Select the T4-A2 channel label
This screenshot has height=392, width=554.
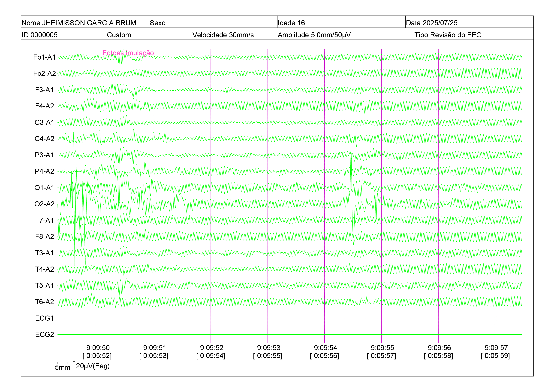click(44, 269)
